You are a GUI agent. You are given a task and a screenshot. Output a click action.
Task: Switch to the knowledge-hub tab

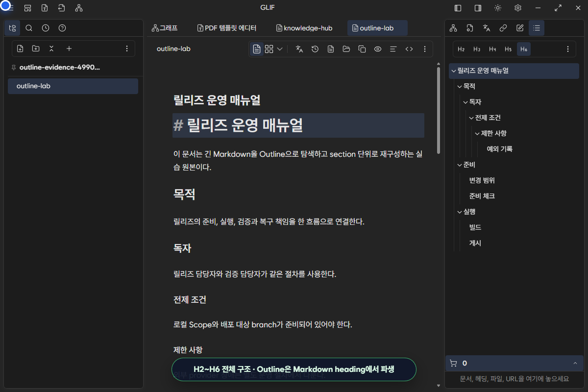click(304, 28)
